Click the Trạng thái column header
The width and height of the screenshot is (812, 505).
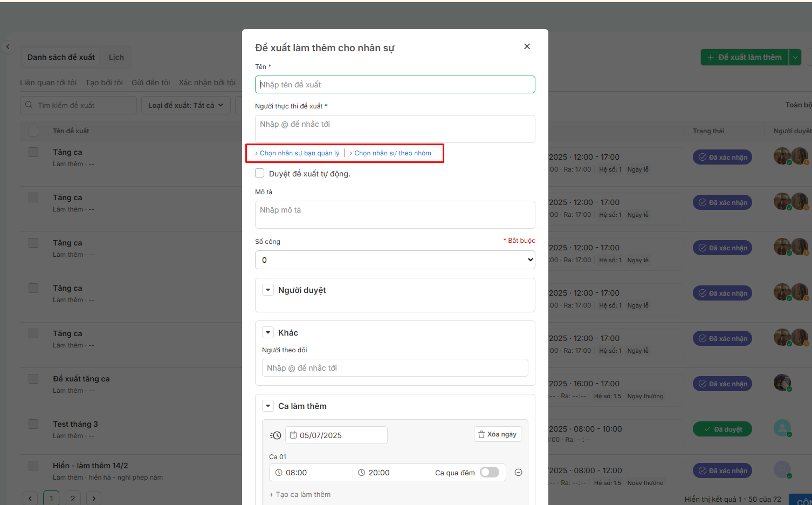[x=708, y=131]
